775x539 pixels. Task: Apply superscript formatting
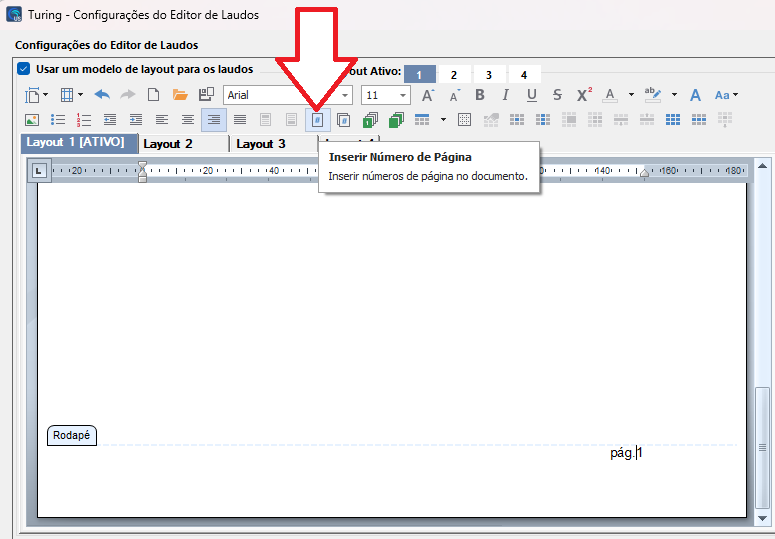pos(585,95)
